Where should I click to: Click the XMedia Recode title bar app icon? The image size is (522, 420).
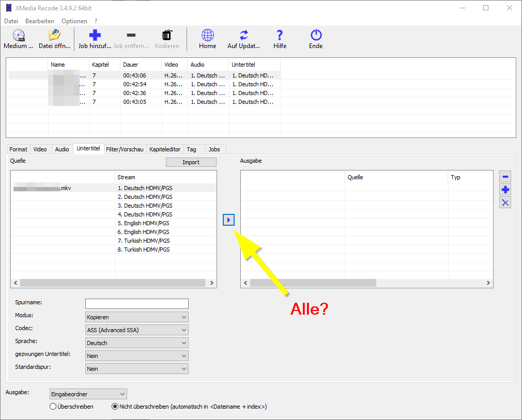[x=9, y=8]
